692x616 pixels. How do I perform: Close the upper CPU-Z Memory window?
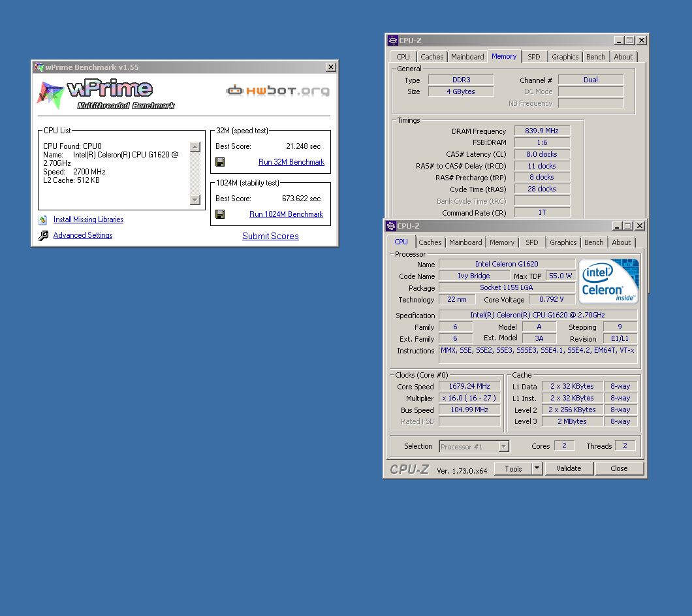tap(642, 41)
